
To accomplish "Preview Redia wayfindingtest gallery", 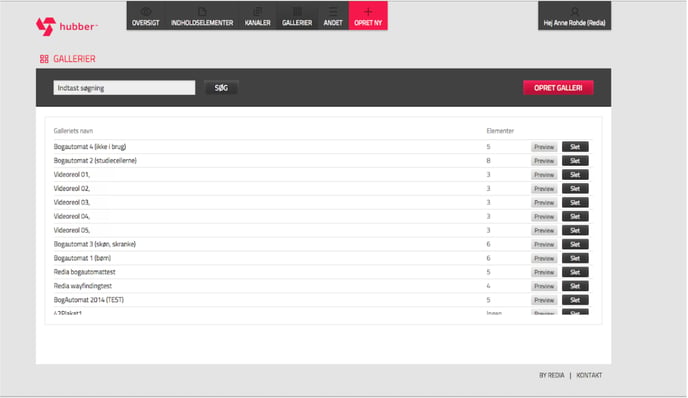I will pos(544,286).
